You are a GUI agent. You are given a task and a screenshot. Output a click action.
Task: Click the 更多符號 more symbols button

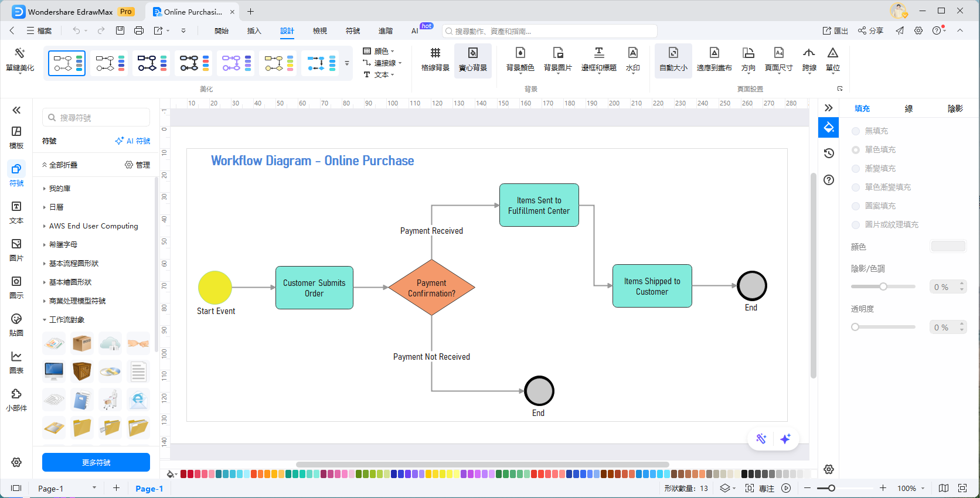(96, 462)
